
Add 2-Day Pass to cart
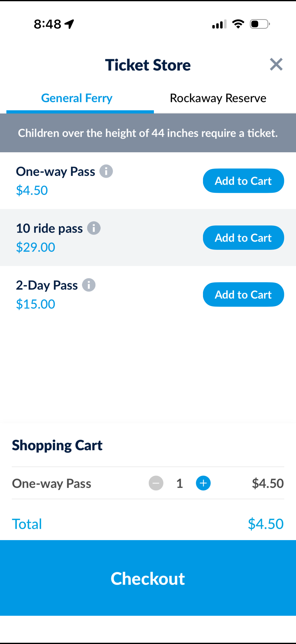(x=243, y=294)
